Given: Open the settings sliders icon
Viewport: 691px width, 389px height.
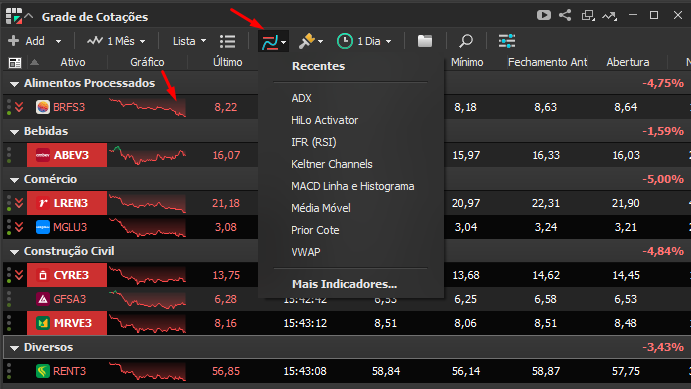Looking at the screenshot, I should tap(507, 41).
